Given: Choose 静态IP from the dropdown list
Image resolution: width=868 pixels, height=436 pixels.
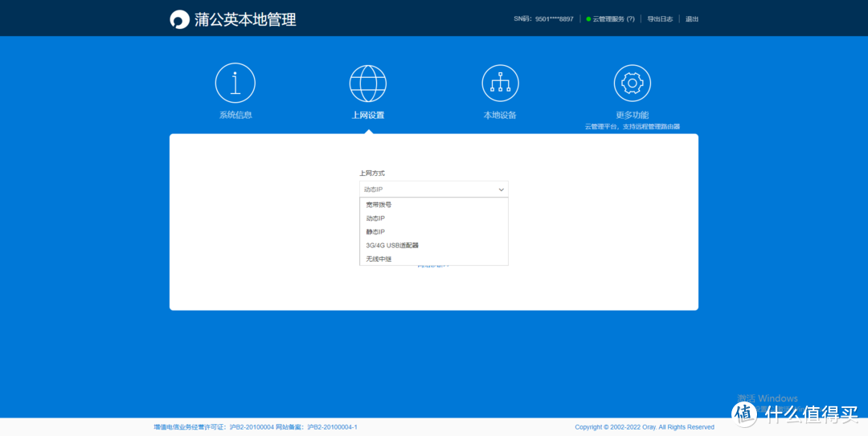Looking at the screenshot, I should pyautogui.click(x=433, y=232).
